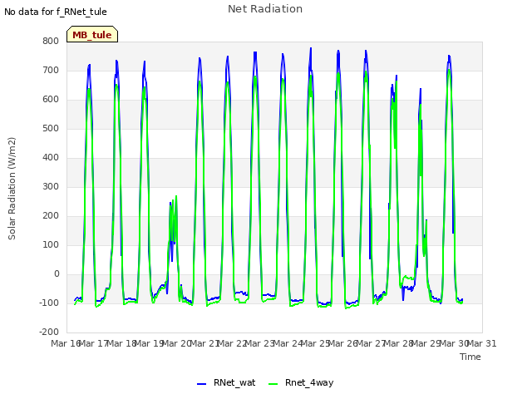Viewport: 532px width, 399px height.
Task: Click the 0 y-axis tick label
Action: pos(57,273)
